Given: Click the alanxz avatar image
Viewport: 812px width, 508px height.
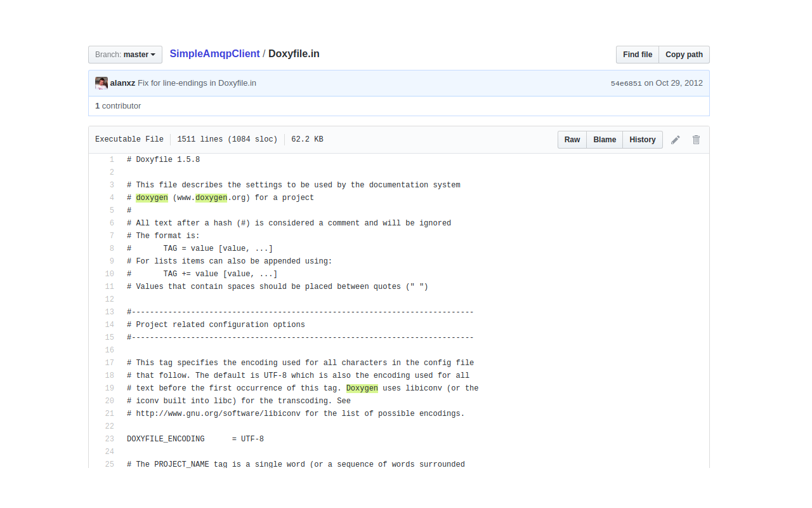Looking at the screenshot, I should coord(101,83).
